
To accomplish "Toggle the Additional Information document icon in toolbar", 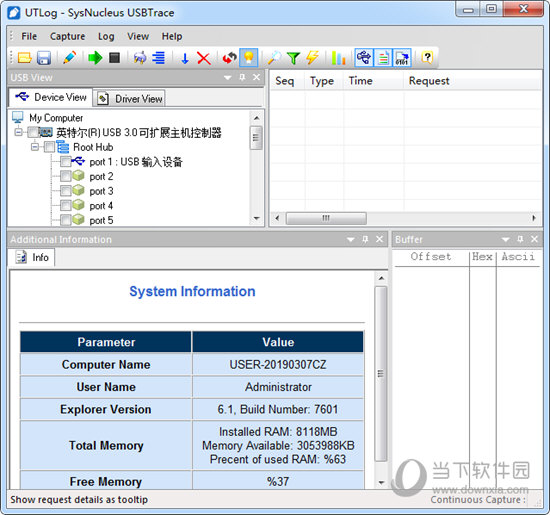I will [383, 58].
